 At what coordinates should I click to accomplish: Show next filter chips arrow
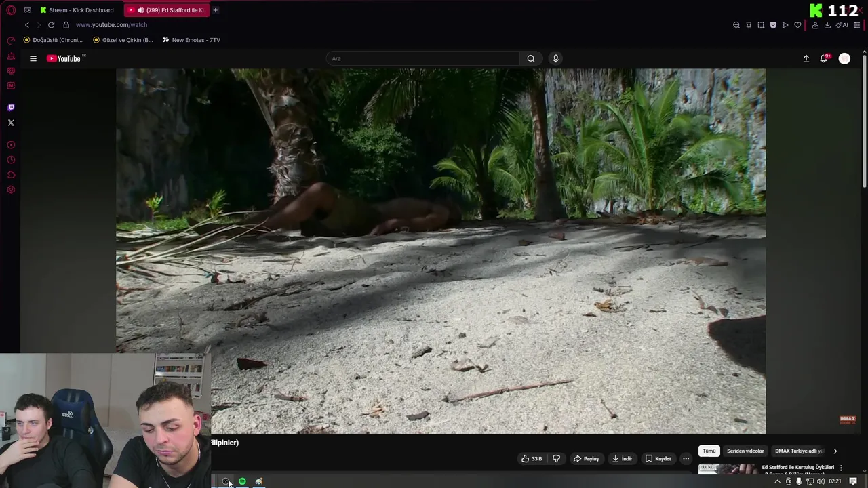click(x=835, y=451)
